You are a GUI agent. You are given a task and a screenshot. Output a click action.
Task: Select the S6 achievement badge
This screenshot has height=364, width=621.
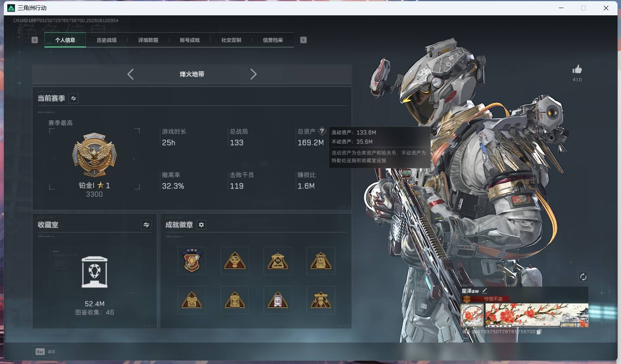coord(192,300)
